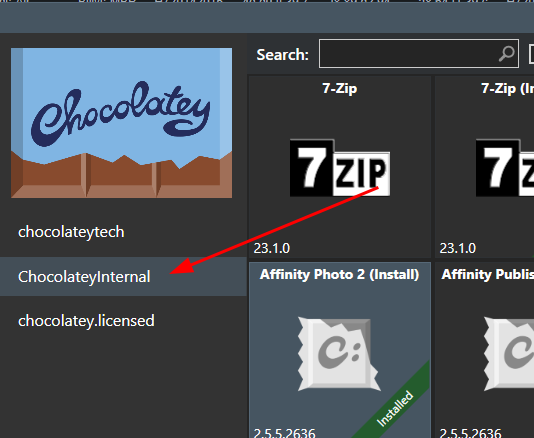Select the chocolatey.licensed source
The height and width of the screenshot is (438, 534).
(86, 321)
